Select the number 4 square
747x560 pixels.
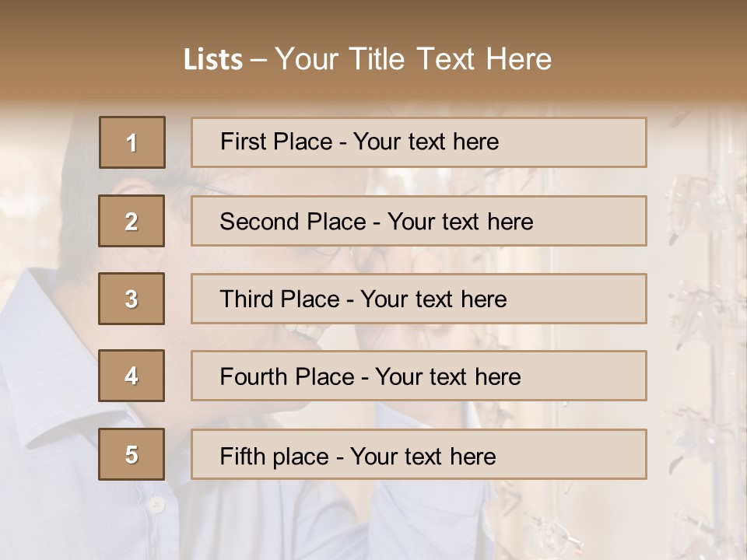click(x=132, y=376)
